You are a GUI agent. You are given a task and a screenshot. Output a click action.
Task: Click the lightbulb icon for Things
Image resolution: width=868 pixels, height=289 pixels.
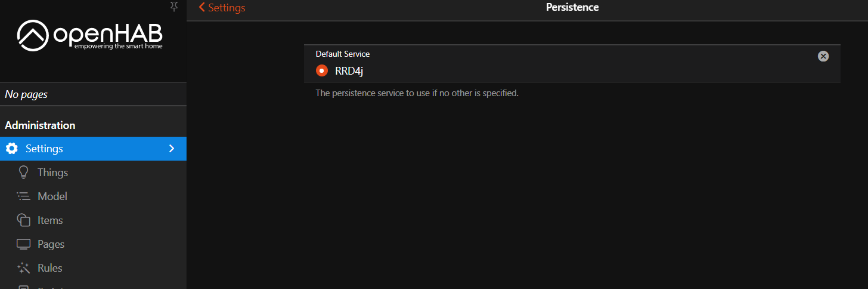[24, 173]
